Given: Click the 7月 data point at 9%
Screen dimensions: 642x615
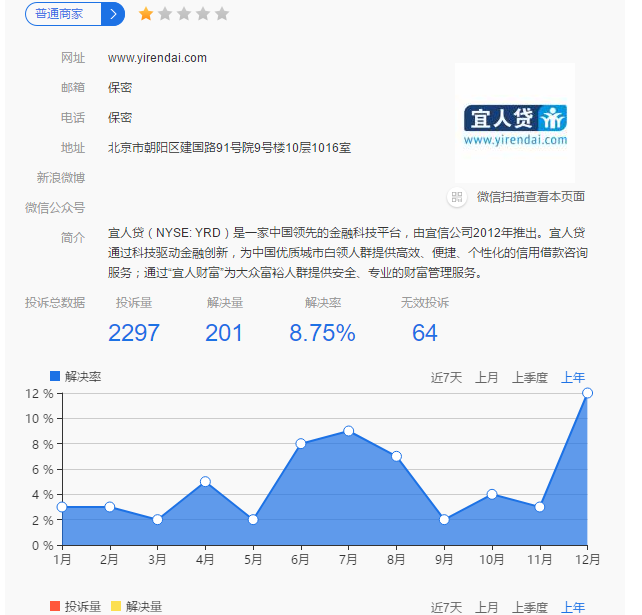Looking at the screenshot, I should click(x=348, y=431).
